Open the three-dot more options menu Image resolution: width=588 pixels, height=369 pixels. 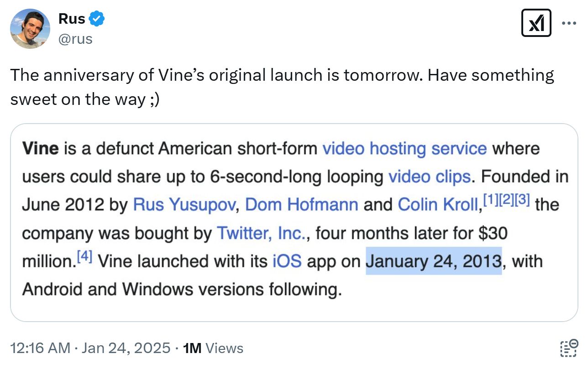click(x=569, y=23)
